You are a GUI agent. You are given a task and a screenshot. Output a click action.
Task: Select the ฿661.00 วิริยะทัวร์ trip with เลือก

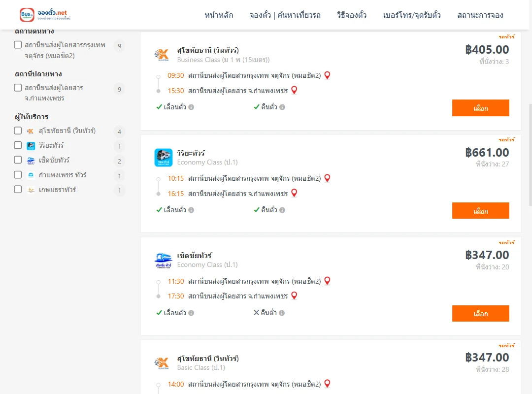480,211
